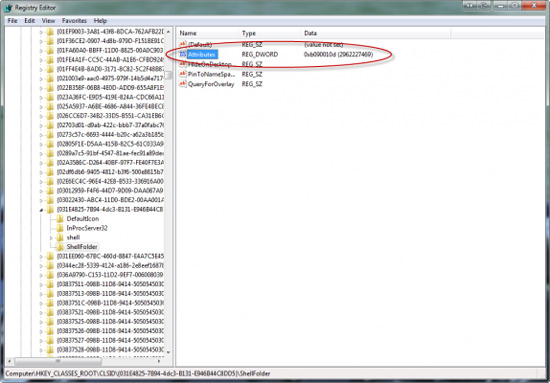Click the Registry Editor title bar icon

click(x=8, y=8)
